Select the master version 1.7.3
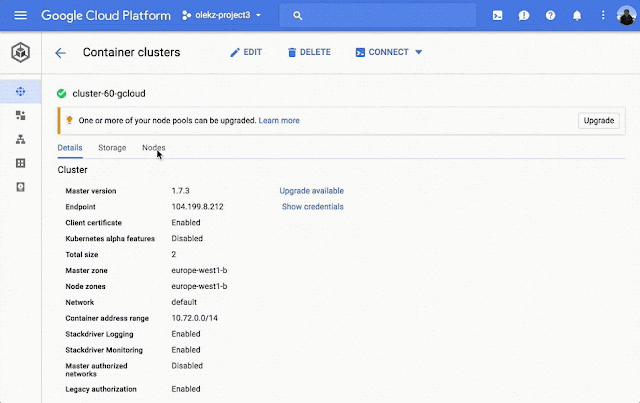This screenshot has height=403, width=640. point(180,191)
